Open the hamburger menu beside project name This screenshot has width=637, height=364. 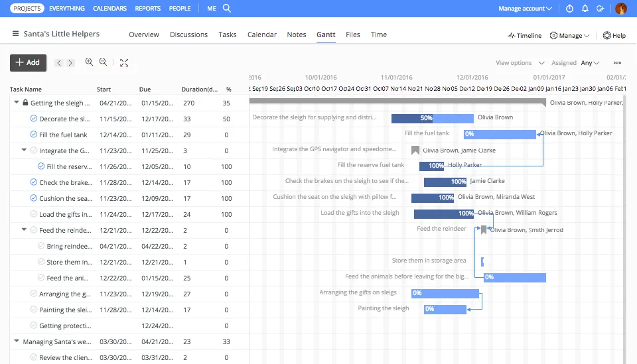point(15,34)
